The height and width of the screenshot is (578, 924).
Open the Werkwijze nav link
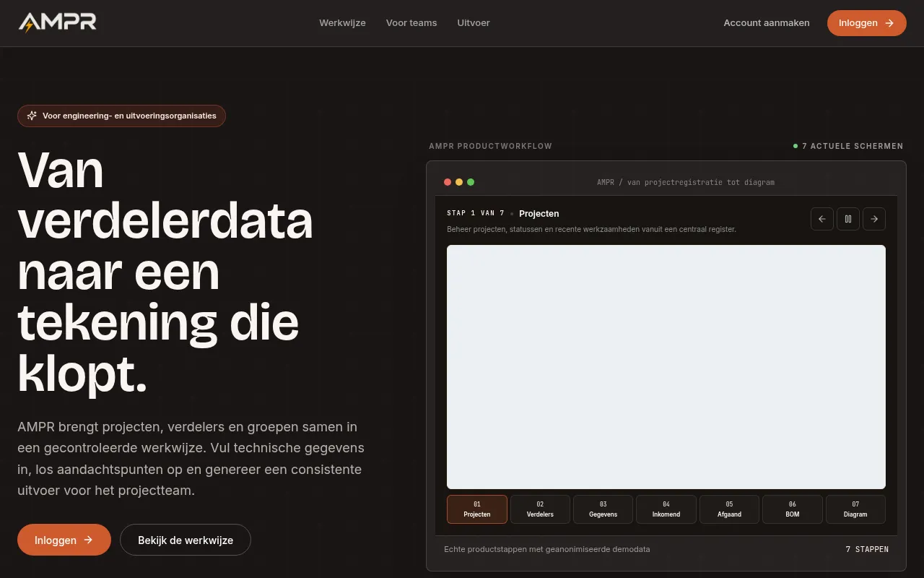342,23
